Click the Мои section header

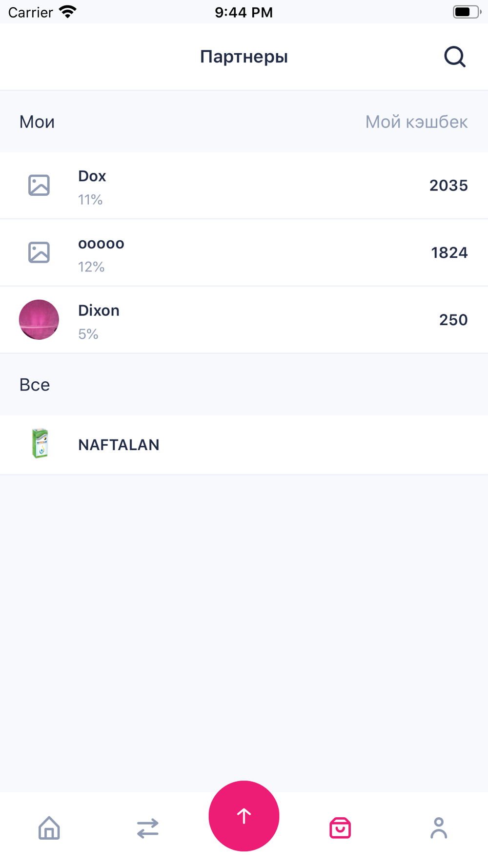click(x=37, y=122)
